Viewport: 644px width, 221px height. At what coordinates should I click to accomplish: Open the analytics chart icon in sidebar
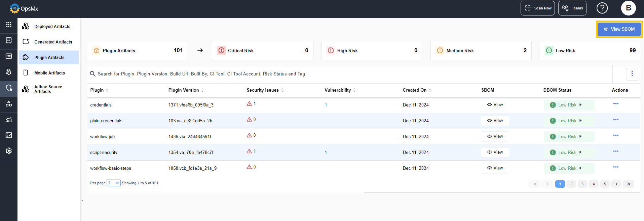tap(9, 120)
